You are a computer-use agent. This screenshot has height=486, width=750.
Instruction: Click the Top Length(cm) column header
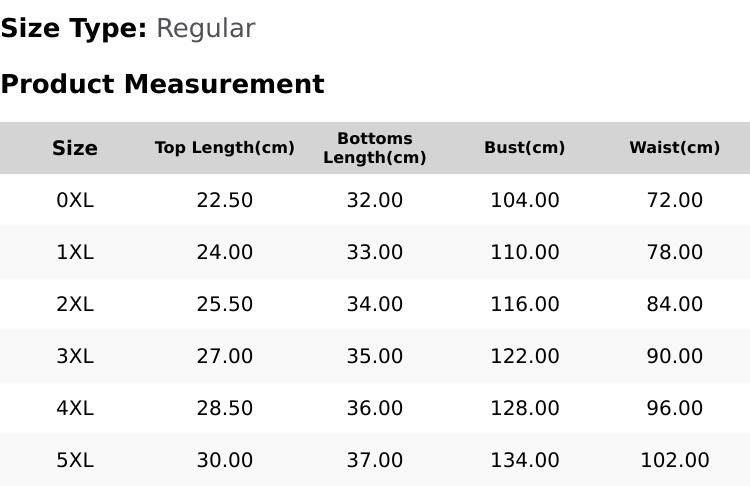pyautogui.click(x=225, y=147)
